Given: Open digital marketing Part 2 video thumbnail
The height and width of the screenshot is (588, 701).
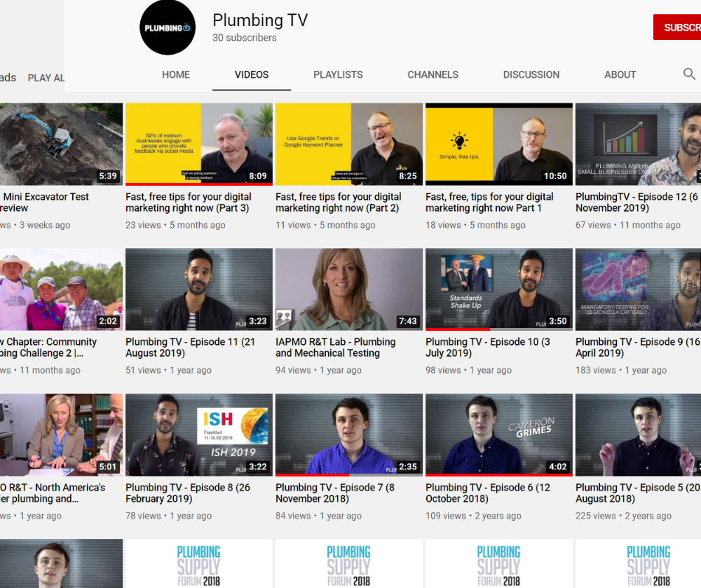Looking at the screenshot, I should (349, 144).
